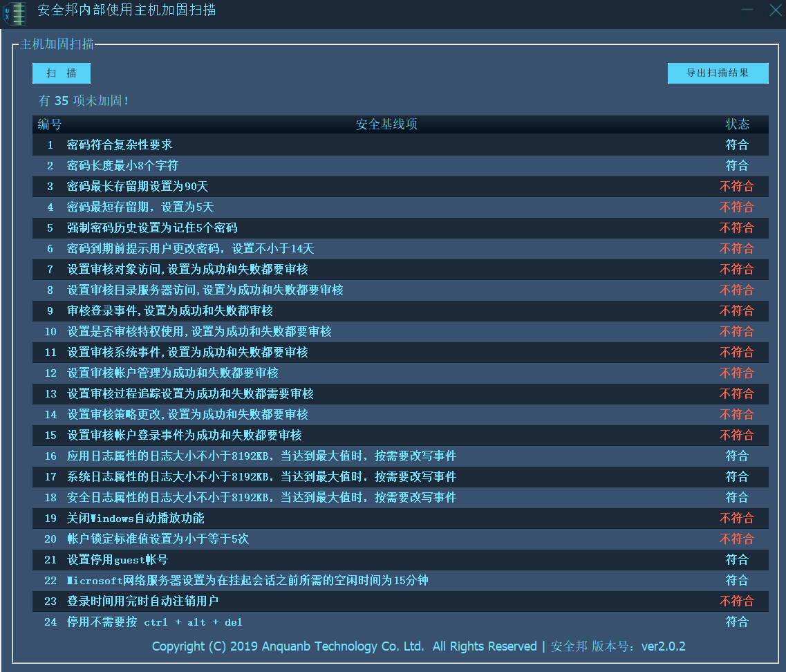Click 符合 status of row 16
The image size is (786, 672).
(x=738, y=456)
